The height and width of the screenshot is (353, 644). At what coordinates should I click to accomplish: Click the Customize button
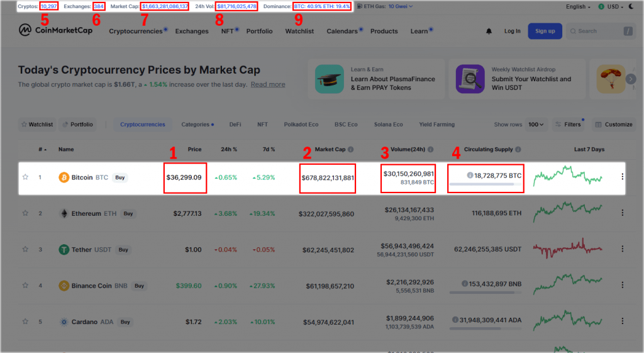(614, 125)
